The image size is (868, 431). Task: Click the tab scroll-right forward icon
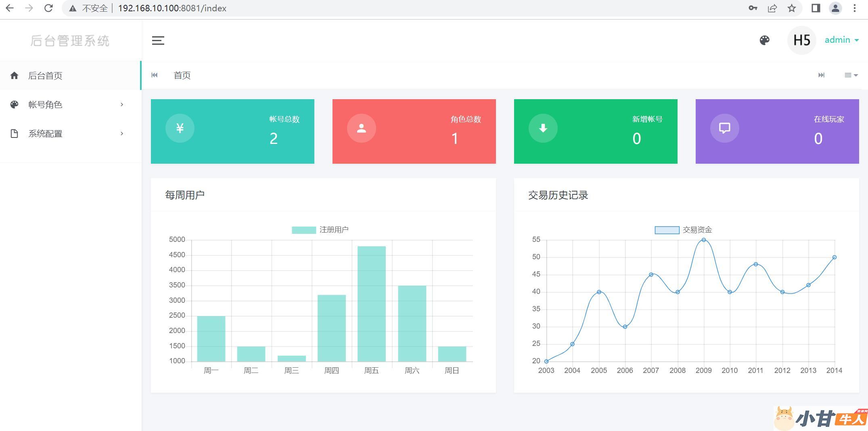point(821,75)
